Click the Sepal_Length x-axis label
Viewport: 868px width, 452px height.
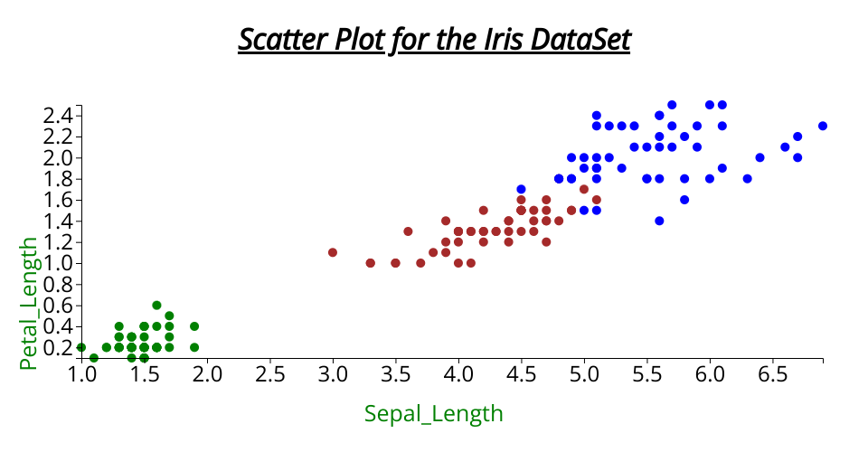click(x=433, y=414)
